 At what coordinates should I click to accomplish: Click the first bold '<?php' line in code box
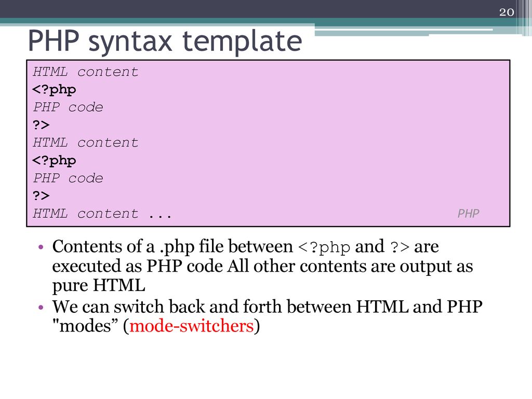pyautogui.click(x=54, y=90)
